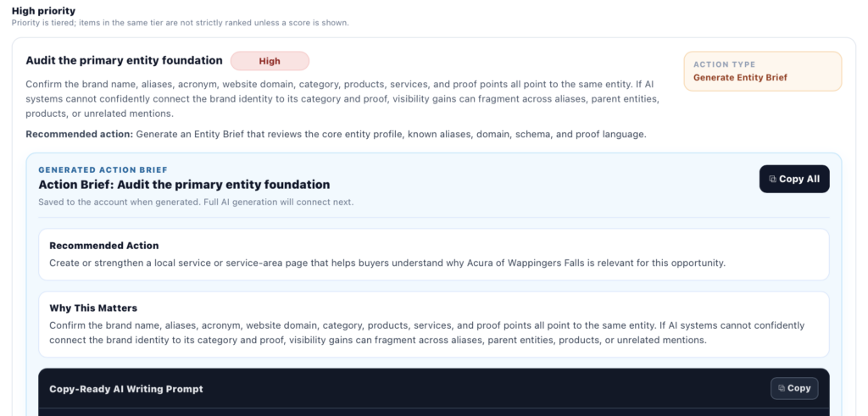The height and width of the screenshot is (416, 868).
Task: Copy the AI Writing Prompt
Action: [793, 388]
